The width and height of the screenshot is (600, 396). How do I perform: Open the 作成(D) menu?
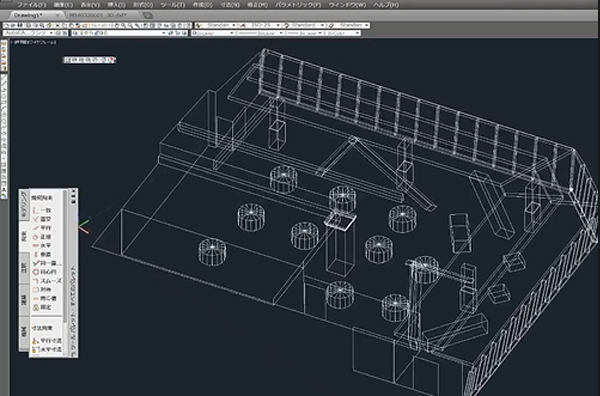tap(202, 5)
